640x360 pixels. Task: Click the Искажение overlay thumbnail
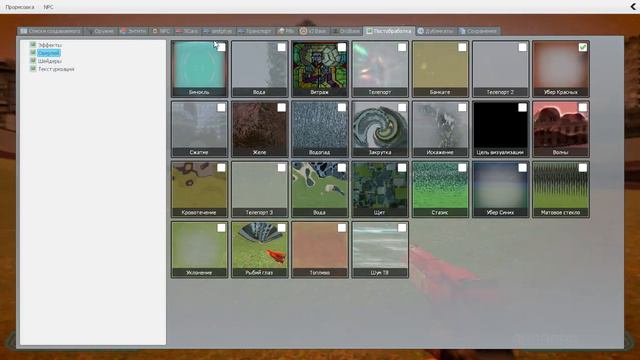click(x=440, y=129)
